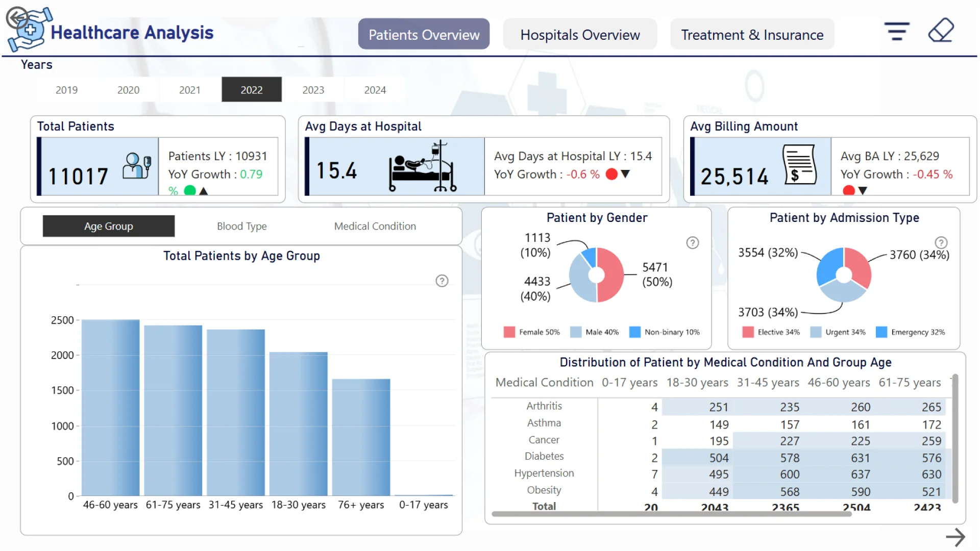
Task: Switch chart to Medical Condition
Action: (x=375, y=226)
